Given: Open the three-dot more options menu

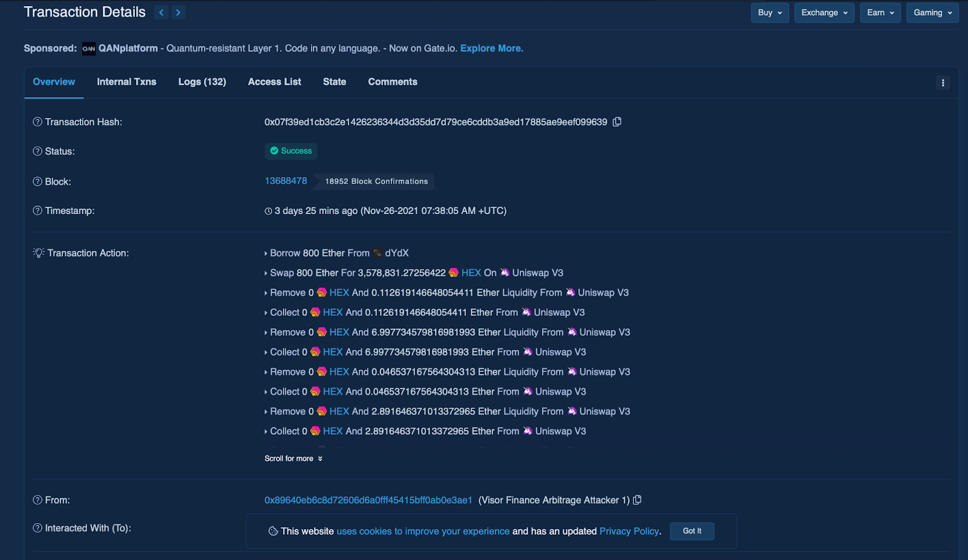Looking at the screenshot, I should [943, 83].
